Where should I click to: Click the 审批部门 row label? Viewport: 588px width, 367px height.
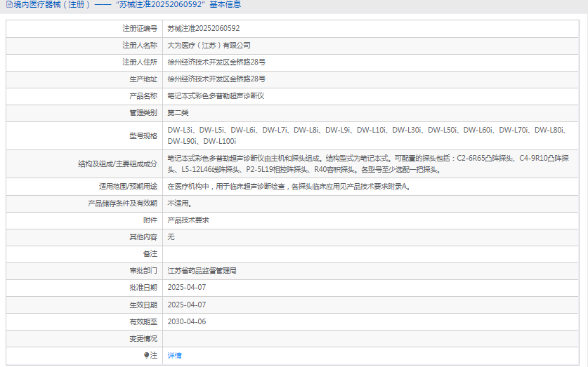(143, 270)
